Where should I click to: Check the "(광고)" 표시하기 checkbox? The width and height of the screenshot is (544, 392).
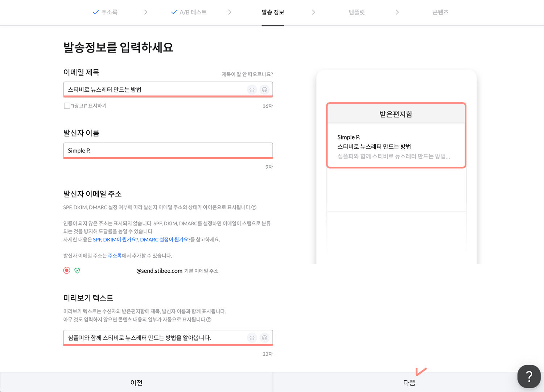(x=67, y=106)
